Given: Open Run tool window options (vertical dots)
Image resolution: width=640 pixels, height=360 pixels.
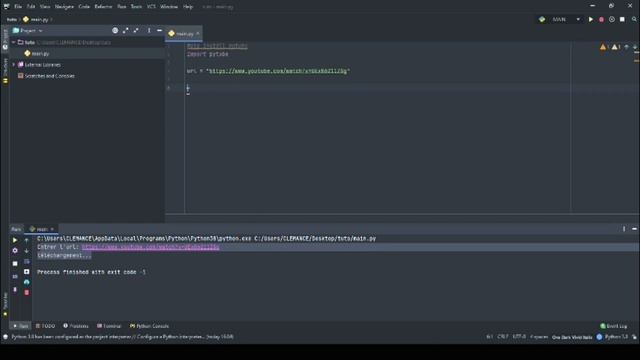Looking at the screenshot, I should (624, 229).
